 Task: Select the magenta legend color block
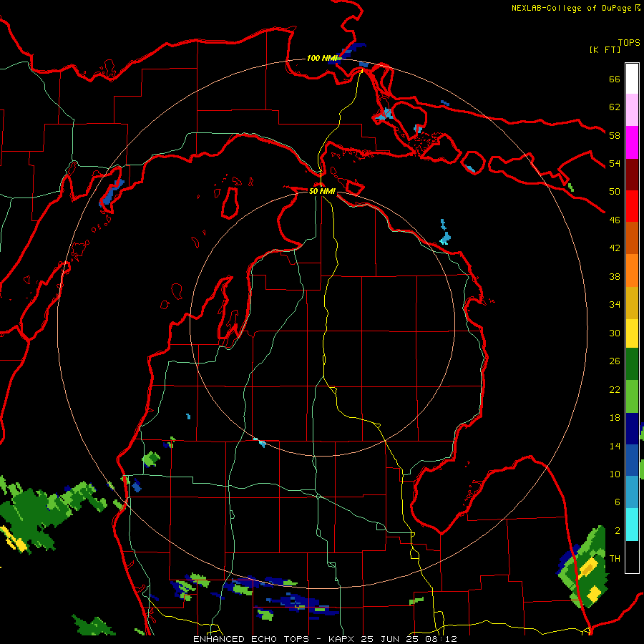(x=632, y=142)
